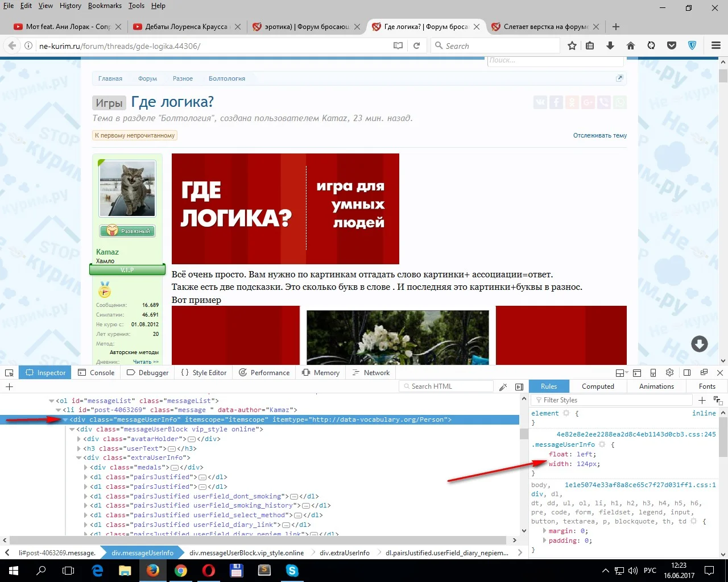
Task: Jump to К первому непрочитанному
Action: [135, 135]
